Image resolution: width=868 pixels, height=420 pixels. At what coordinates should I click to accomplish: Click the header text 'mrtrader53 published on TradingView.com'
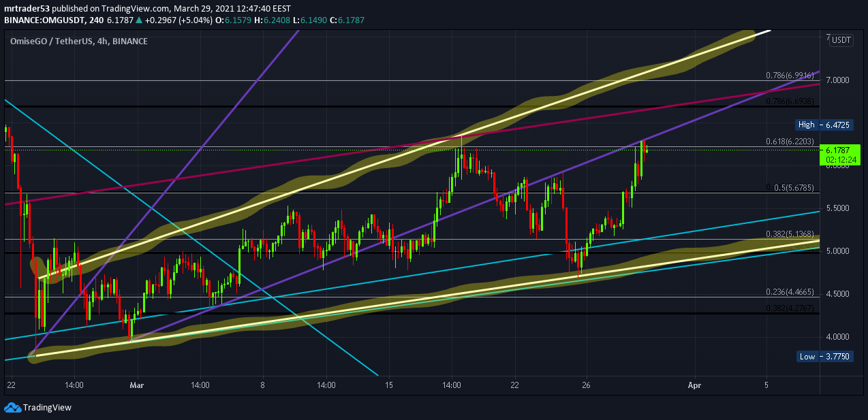point(87,9)
